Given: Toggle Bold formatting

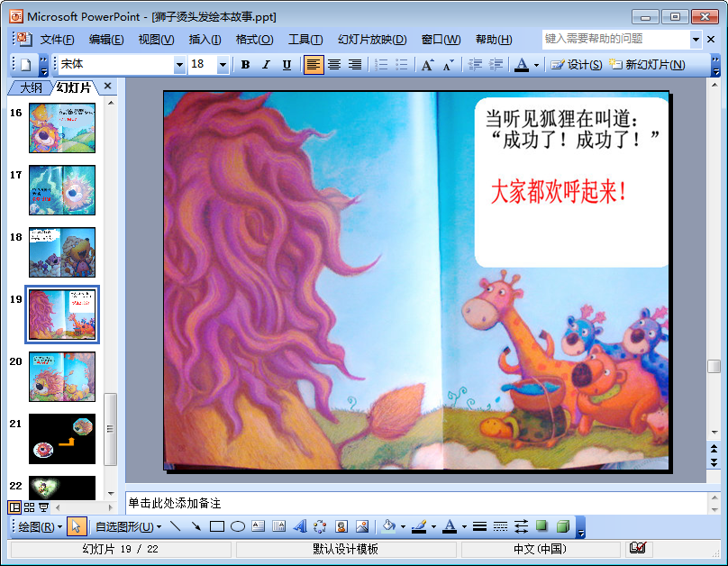Looking at the screenshot, I should [246, 65].
